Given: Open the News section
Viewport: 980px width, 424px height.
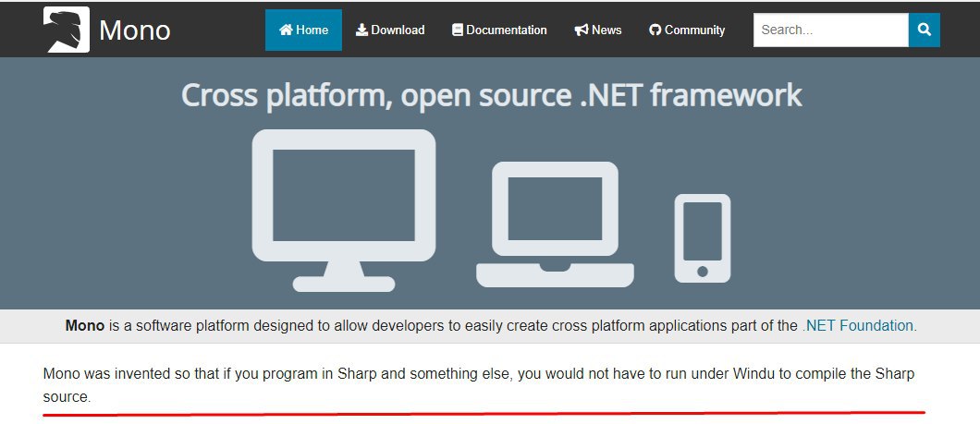Looking at the screenshot, I should [x=606, y=30].
